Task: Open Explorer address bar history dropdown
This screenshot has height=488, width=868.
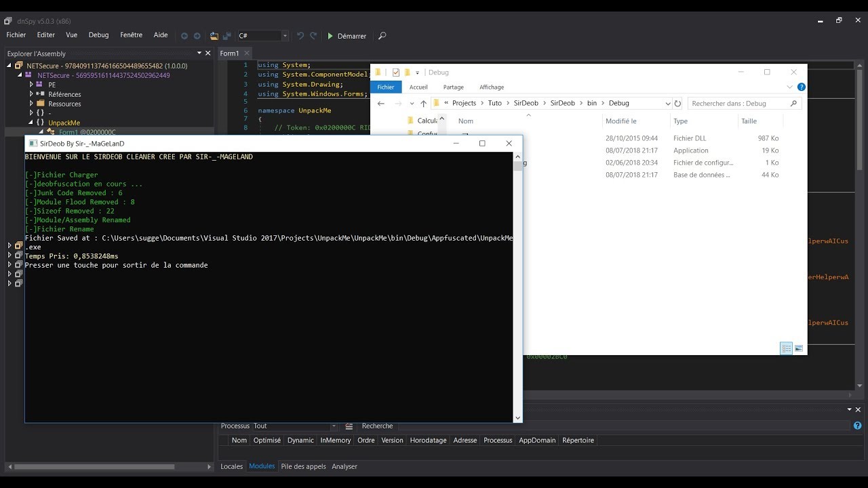Action: click(668, 104)
